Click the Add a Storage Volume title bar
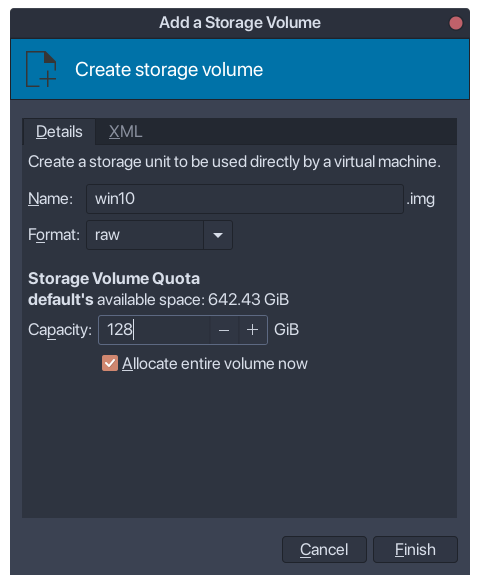The width and height of the screenshot is (480, 585). [x=240, y=23]
